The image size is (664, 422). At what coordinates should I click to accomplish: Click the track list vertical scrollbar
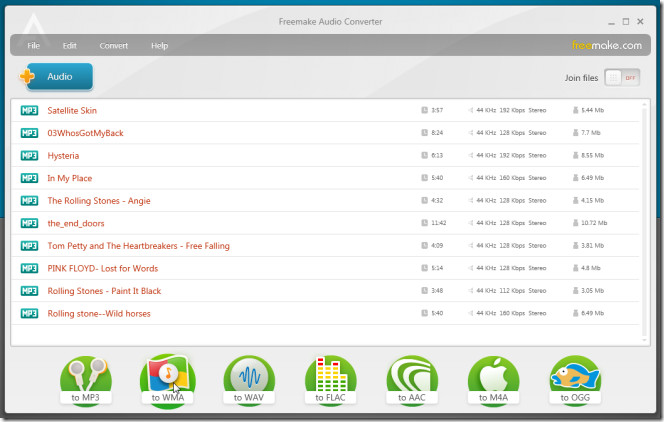[x=644, y=221]
